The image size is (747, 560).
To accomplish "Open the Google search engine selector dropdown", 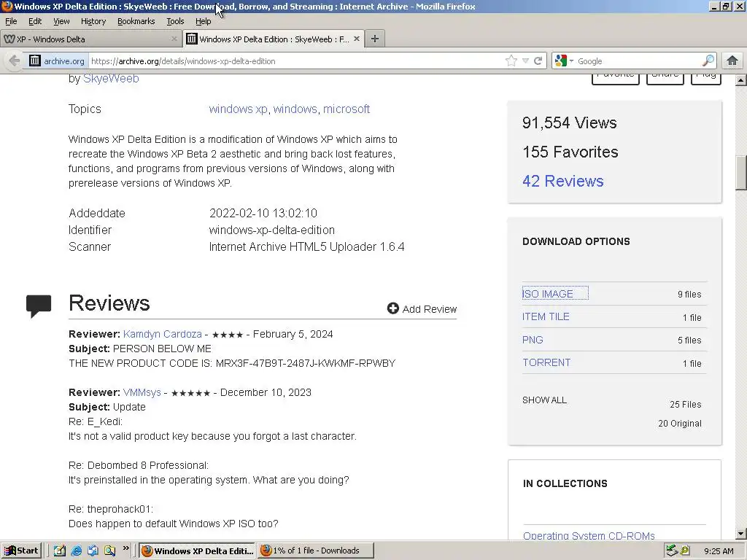I will (564, 61).
